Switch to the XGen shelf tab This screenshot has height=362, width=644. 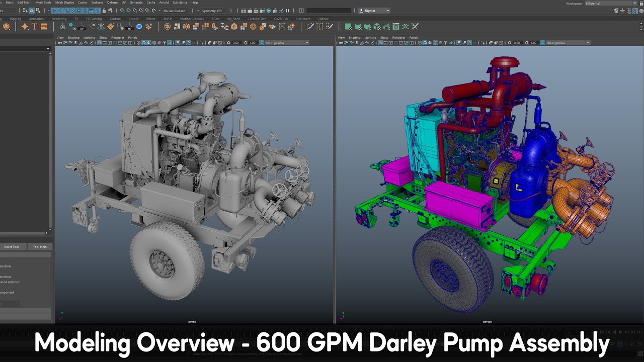pos(215,19)
